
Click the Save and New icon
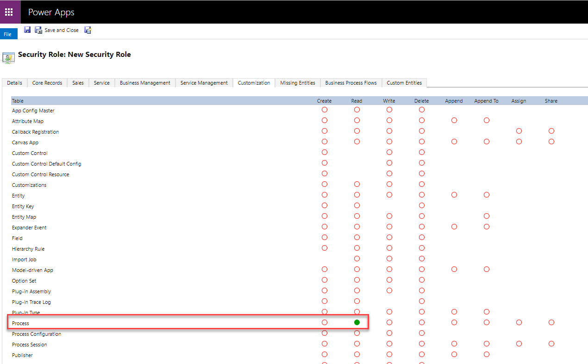[88, 30]
